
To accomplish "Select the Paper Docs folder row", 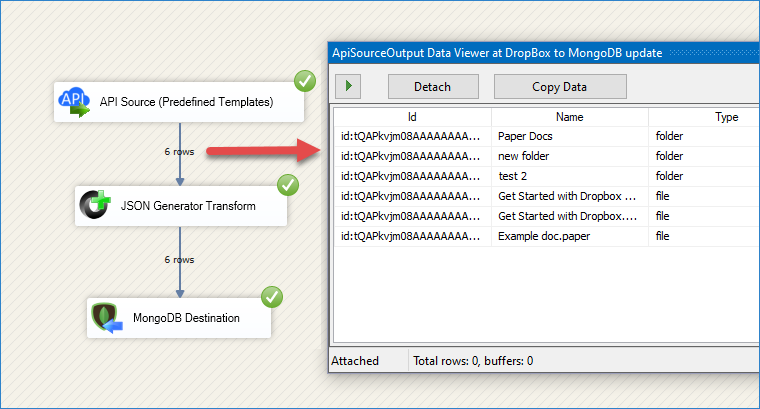I will coord(547,136).
